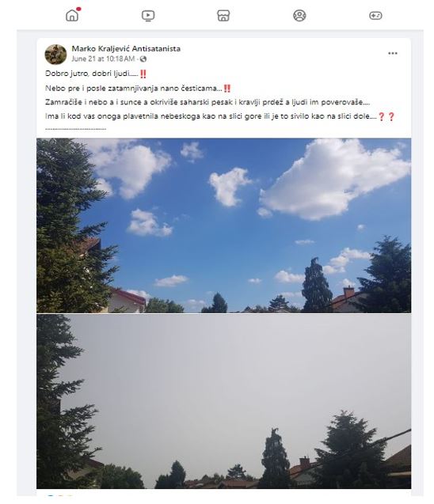Go to the Home feed icon
This screenshot has width=434, height=504.
click(x=72, y=16)
